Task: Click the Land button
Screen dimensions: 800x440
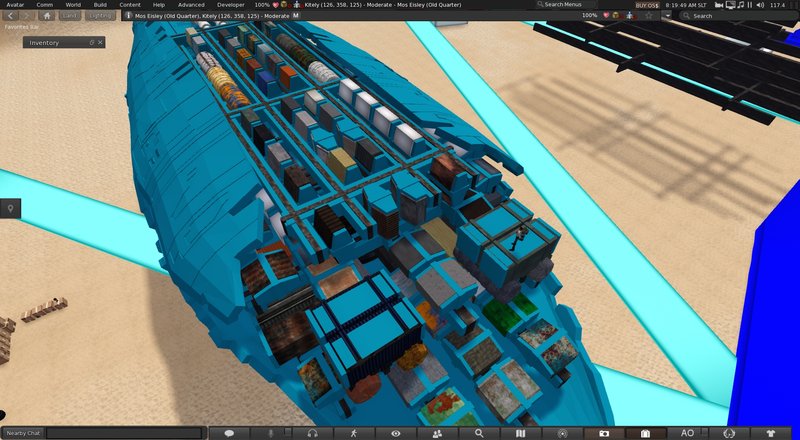Action: pyautogui.click(x=69, y=16)
